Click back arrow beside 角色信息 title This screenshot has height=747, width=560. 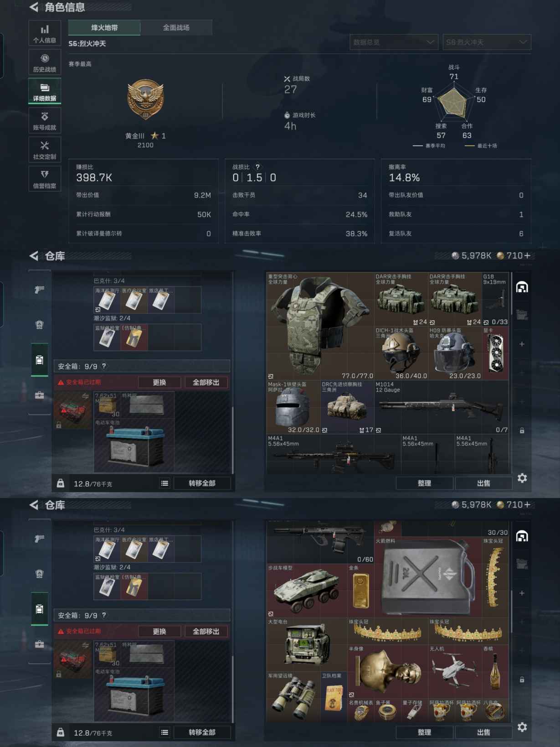coord(34,7)
